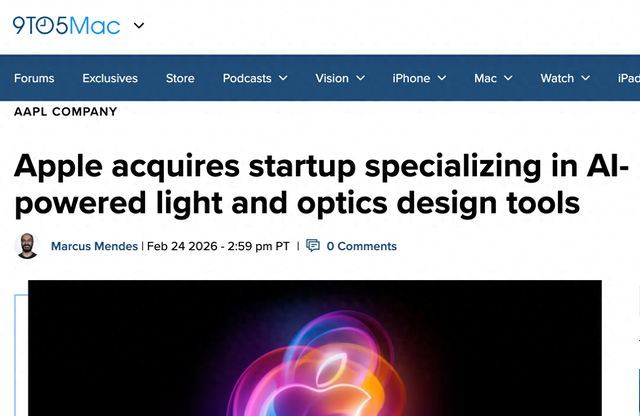Select the iPhone nav label
This screenshot has height=416, width=640.
point(411,78)
